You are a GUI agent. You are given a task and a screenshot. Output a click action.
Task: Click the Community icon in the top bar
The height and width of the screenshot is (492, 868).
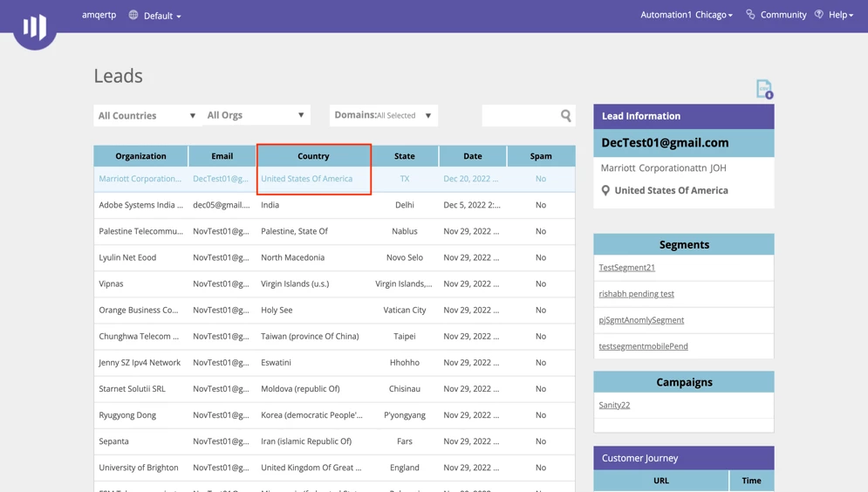[x=750, y=14]
